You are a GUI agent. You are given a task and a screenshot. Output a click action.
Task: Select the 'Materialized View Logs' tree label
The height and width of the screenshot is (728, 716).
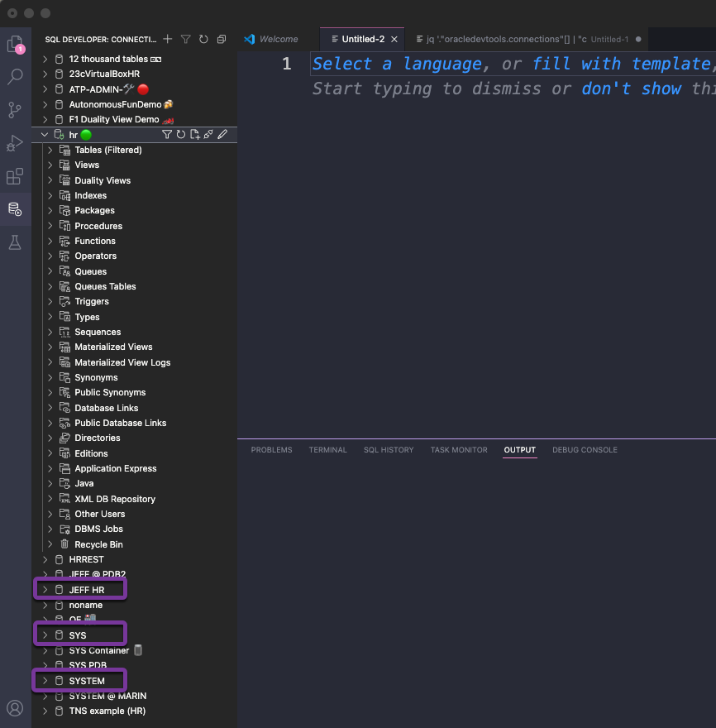[x=122, y=362]
